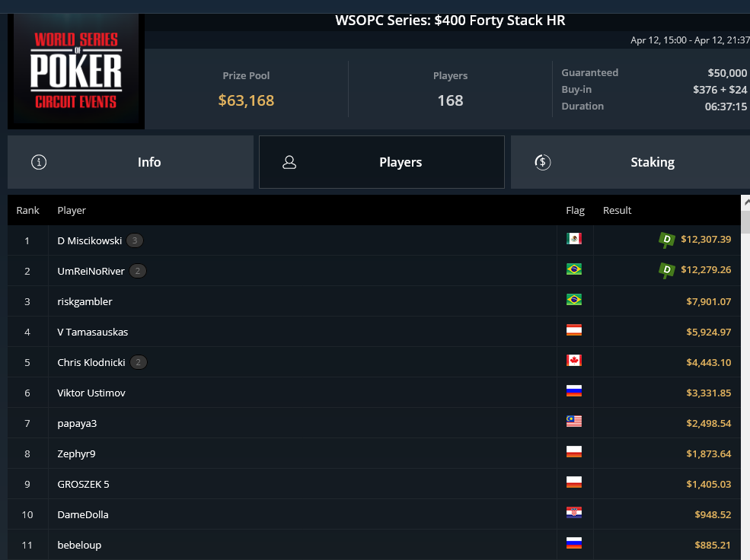
Task: Sort by the Rank column header
Action: point(27,210)
